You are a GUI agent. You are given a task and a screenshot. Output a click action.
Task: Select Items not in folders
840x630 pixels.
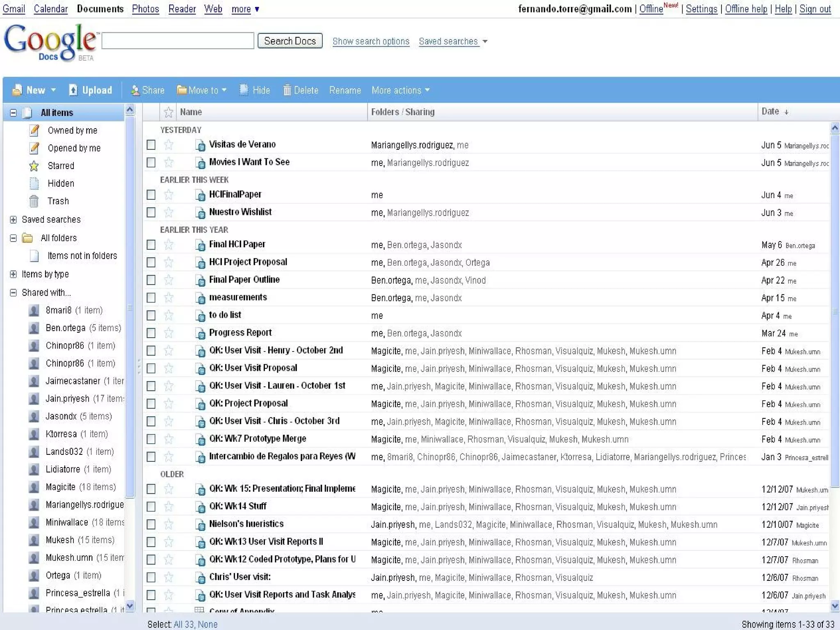[x=82, y=256]
